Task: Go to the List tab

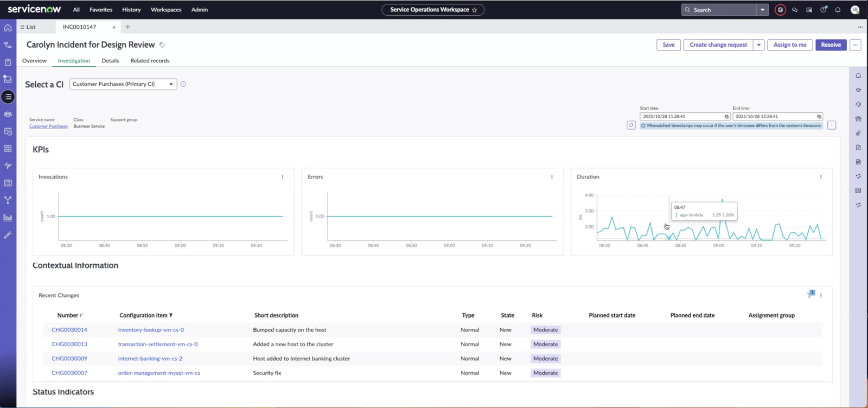Action: 28,27
